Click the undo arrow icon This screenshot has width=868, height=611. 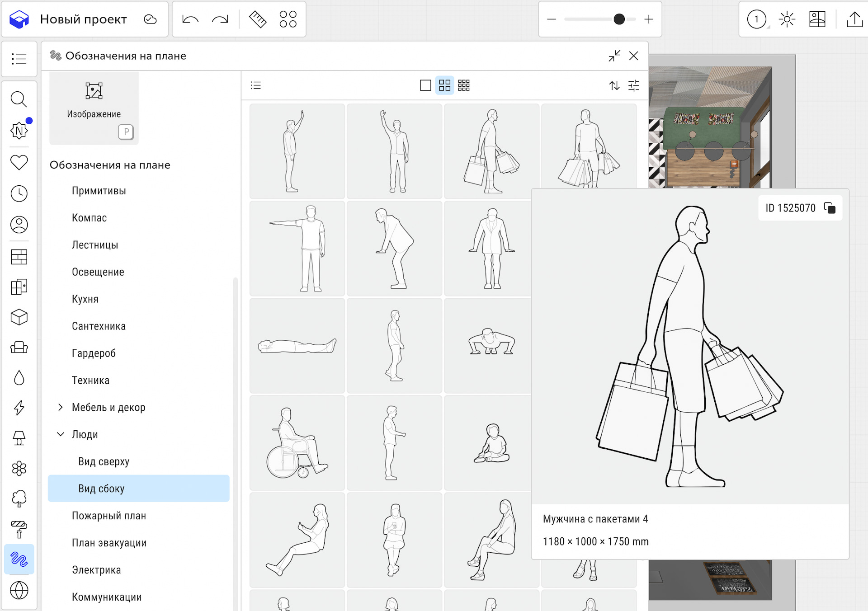click(190, 19)
